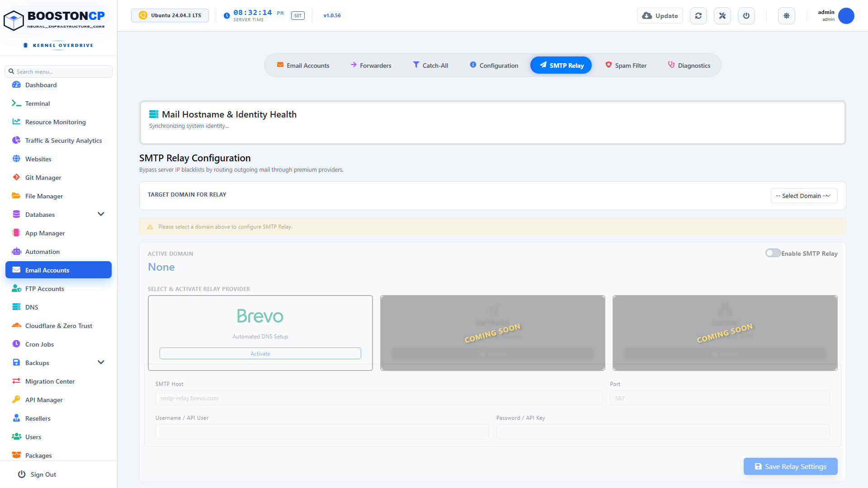868x488 pixels.
Task: Open Traffic & Security Analytics
Action: pos(59,141)
